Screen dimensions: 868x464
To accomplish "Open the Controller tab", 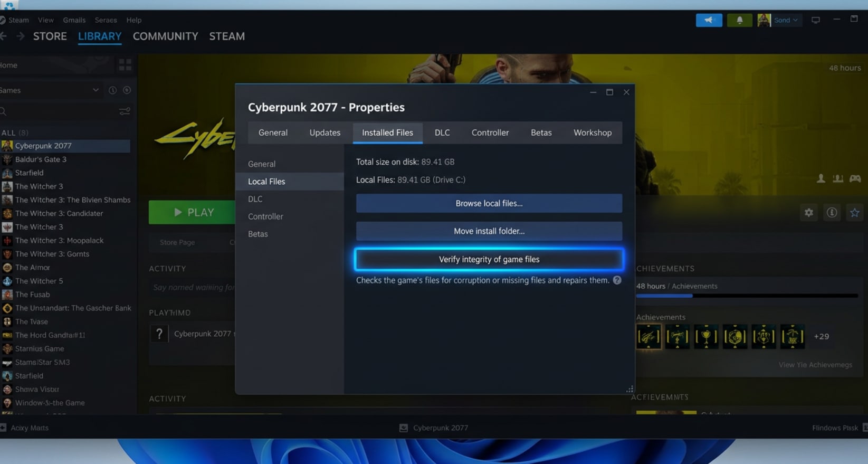I will [x=490, y=132].
